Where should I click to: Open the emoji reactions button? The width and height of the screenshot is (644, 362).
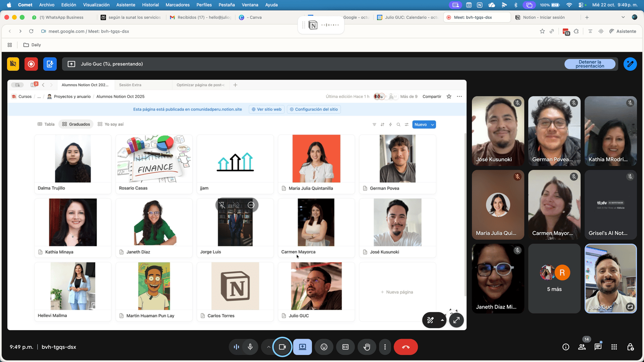pos(324,347)
